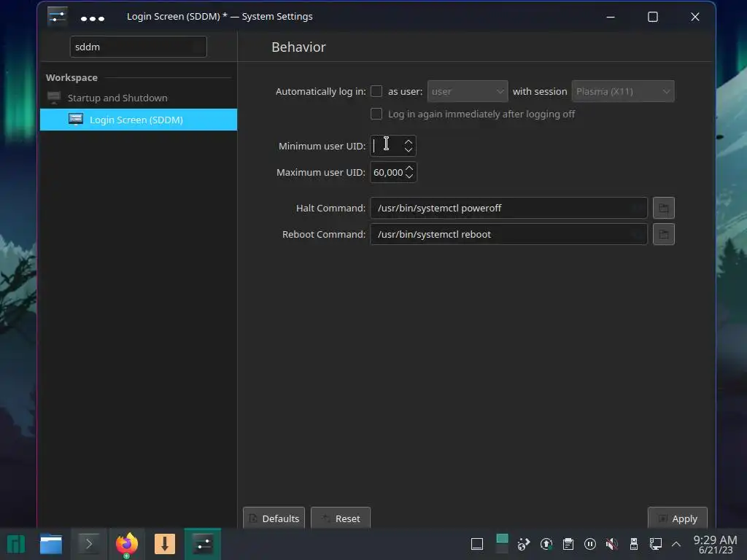747x560 pixels.
Task: Open the muted volume tray icon
Action: click(x=612, y=544)
